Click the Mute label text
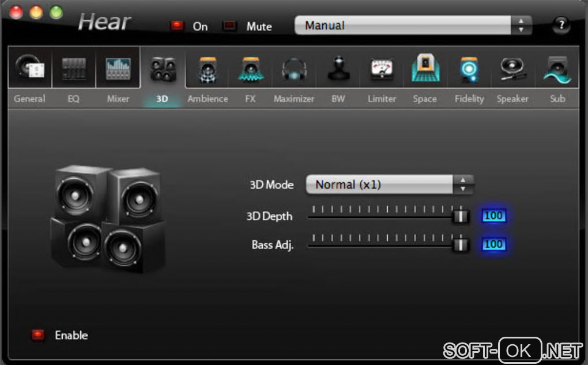The height and width of the screenshot is (365, 588). 259,27
